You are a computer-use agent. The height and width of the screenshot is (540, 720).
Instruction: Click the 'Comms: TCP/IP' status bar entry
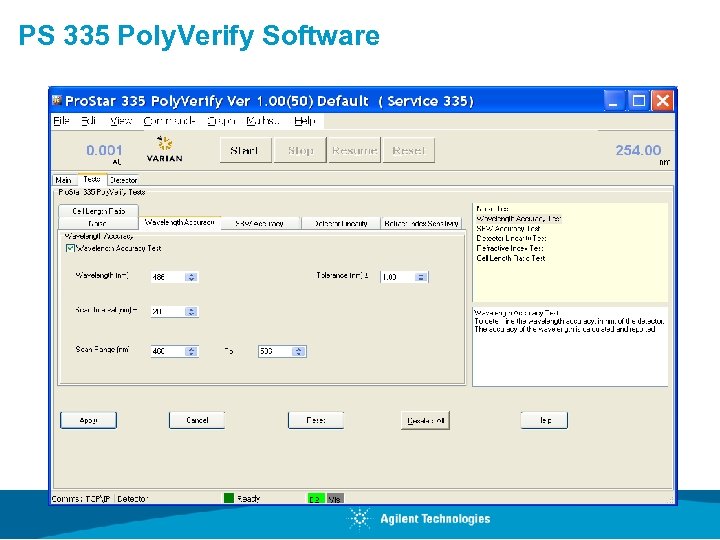point(81,499)
